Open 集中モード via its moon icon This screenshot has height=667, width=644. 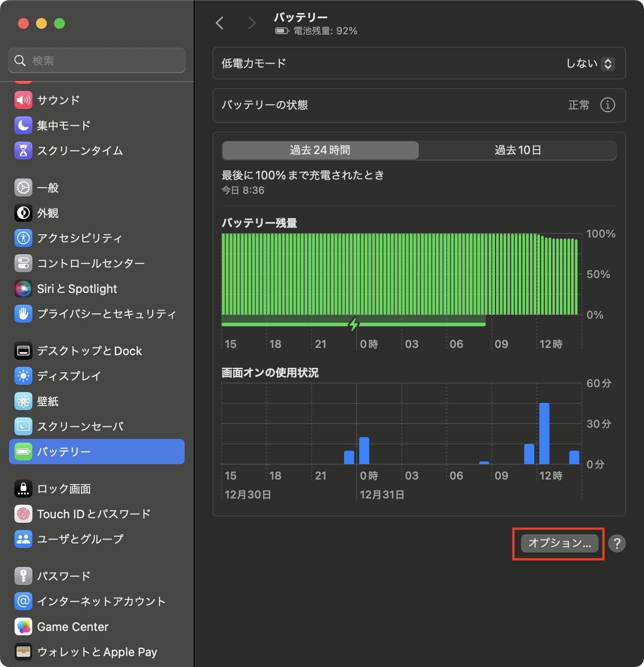(23, 125)
